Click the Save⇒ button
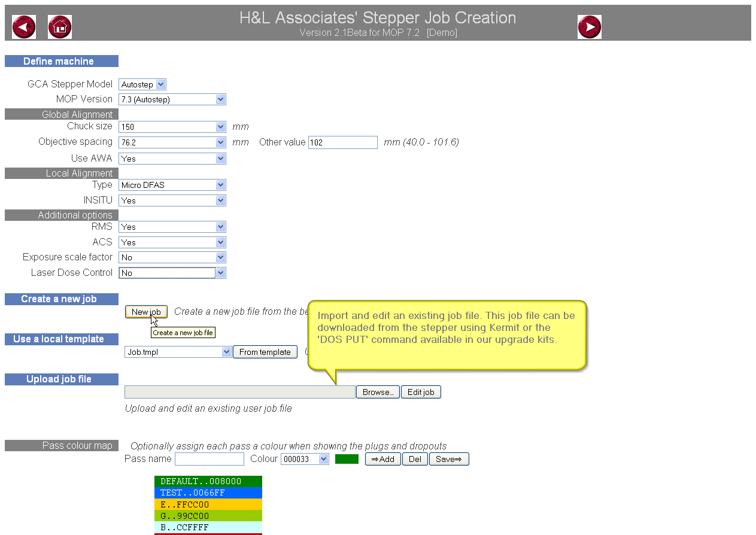This screenshot has height=535, width=756. tap(449, 459)
